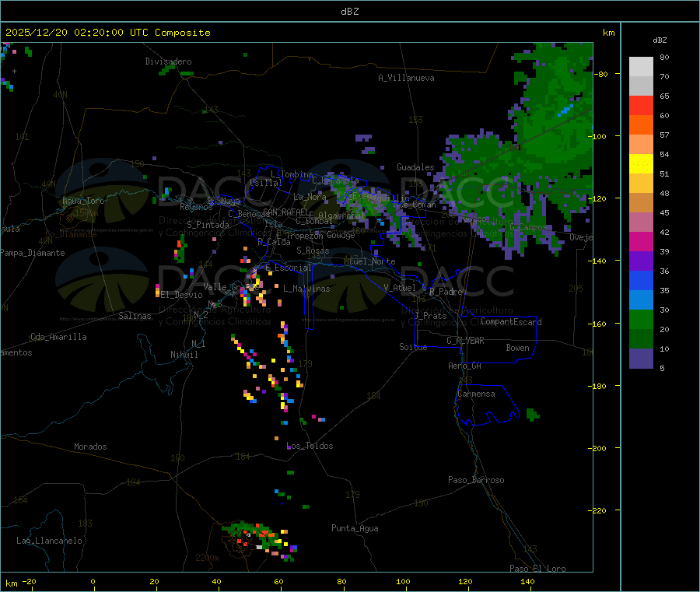Viewport: 700px width, 592px height.
Task: Click the Bowen location label
Action: pyautogui.click(x=517, y=348)
